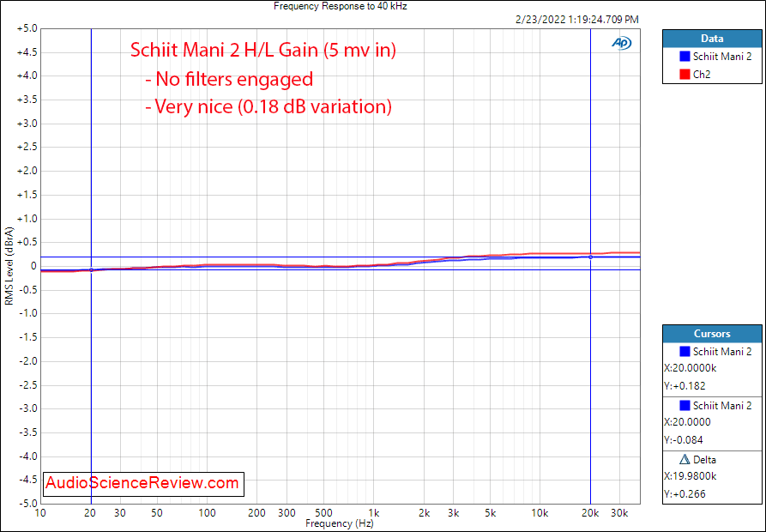Select the red Ch2 swatch in Data legend

coord(685,75)
